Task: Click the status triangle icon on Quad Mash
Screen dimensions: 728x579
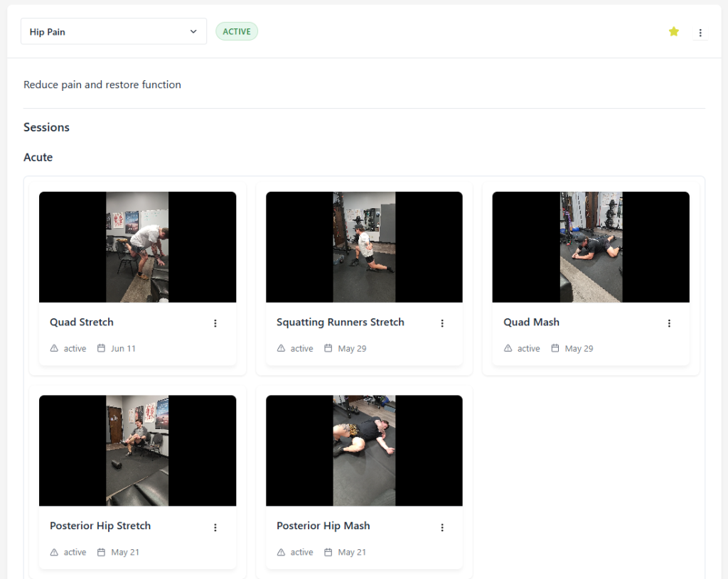Action: 508,348
